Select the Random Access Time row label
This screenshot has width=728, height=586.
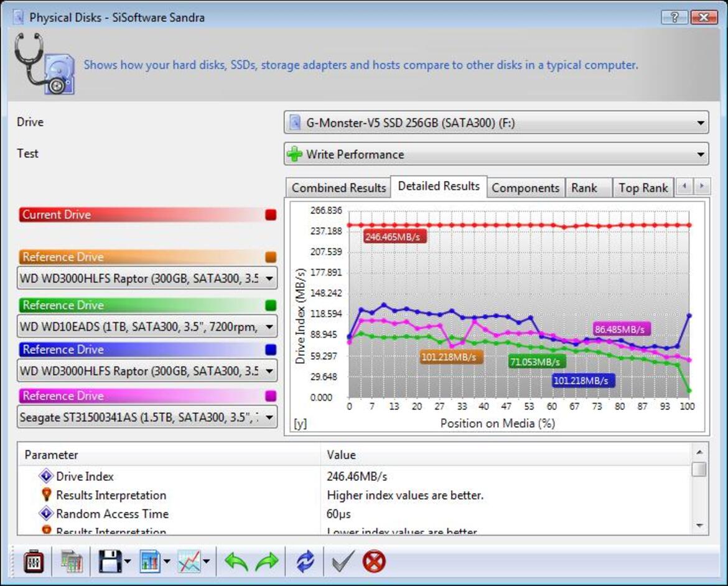coord(113,514)
